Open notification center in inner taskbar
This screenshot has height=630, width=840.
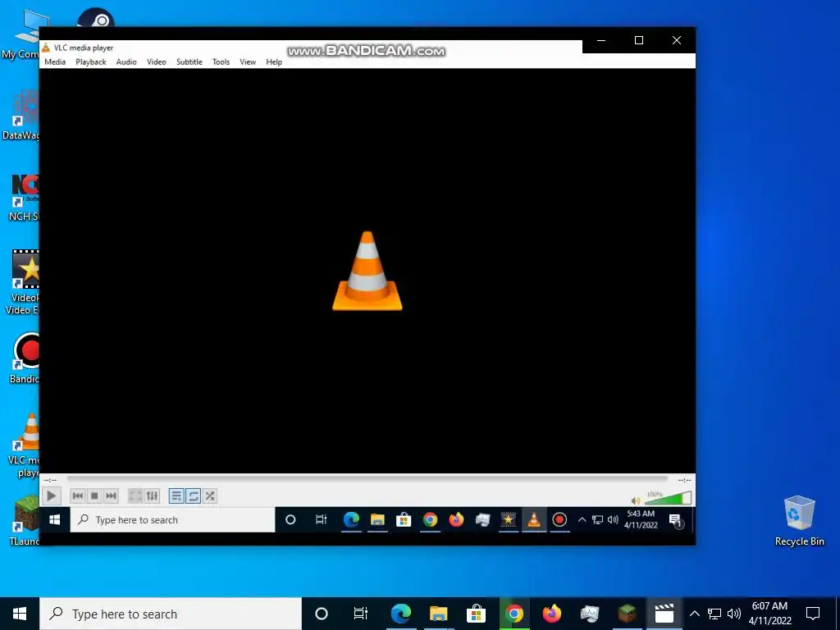click(676, 520)
